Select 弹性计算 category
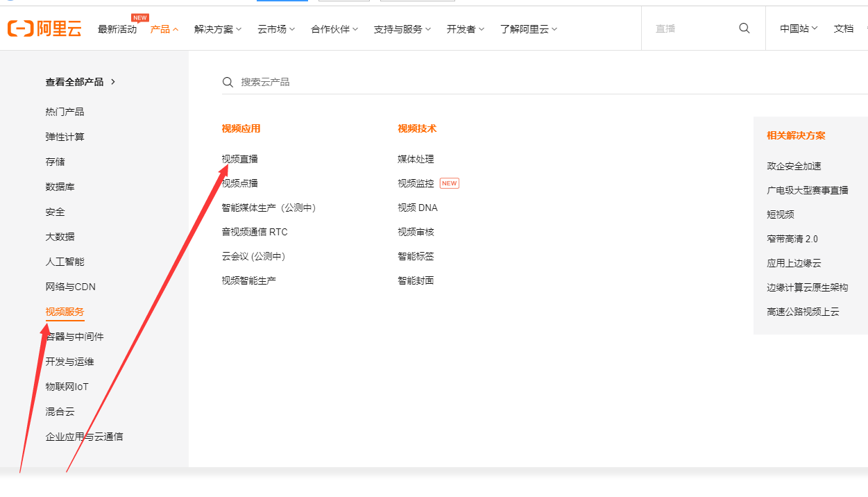 tap(65, 137)
